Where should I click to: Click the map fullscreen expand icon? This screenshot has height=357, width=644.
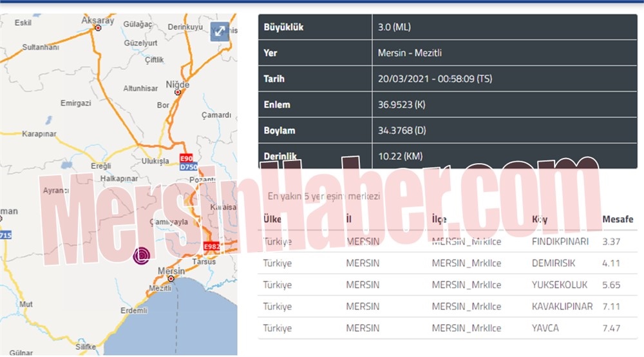coord(220,31)
